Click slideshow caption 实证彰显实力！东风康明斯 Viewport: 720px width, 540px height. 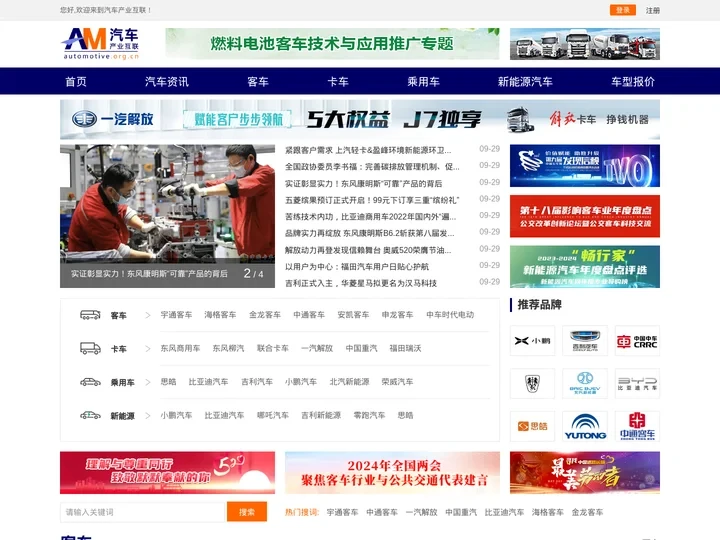[149, 274]
